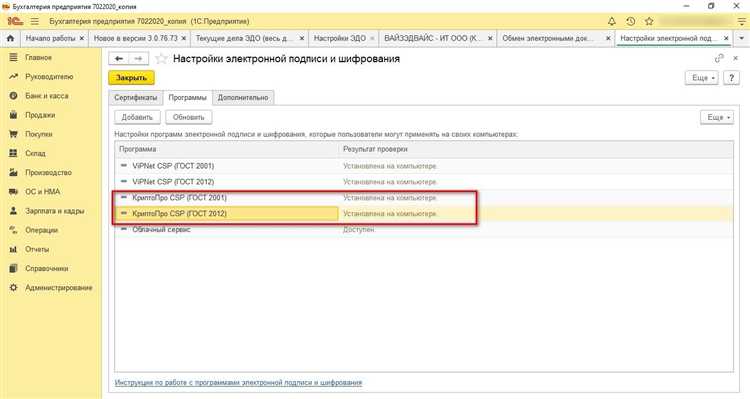Open notifications bell icon
Viewport: 750px width, 399px height.
pos(612,21)
